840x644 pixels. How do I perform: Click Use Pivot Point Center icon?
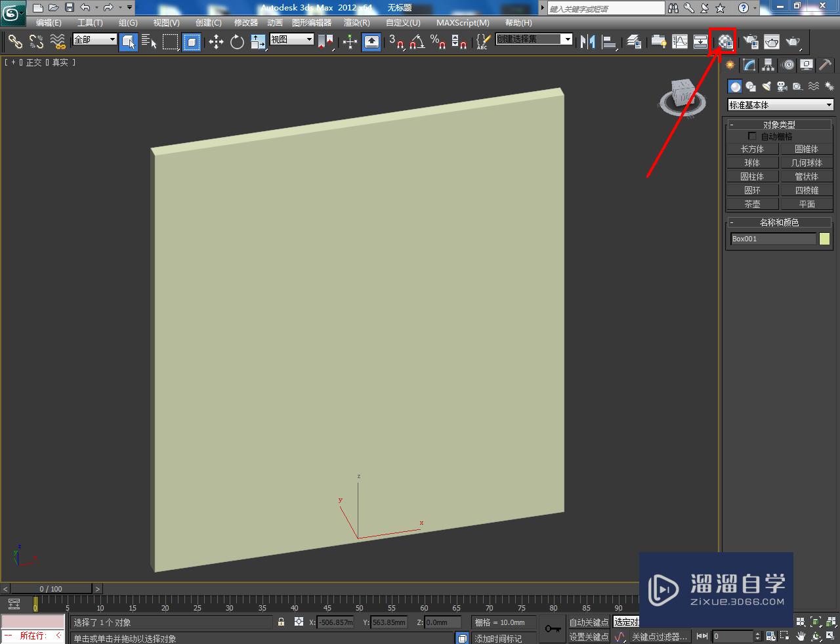(326, 41)
